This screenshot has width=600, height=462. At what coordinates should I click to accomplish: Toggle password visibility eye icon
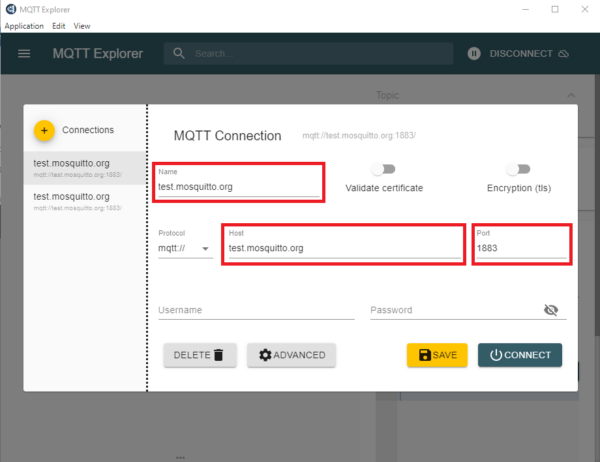(x=551, y=310)
